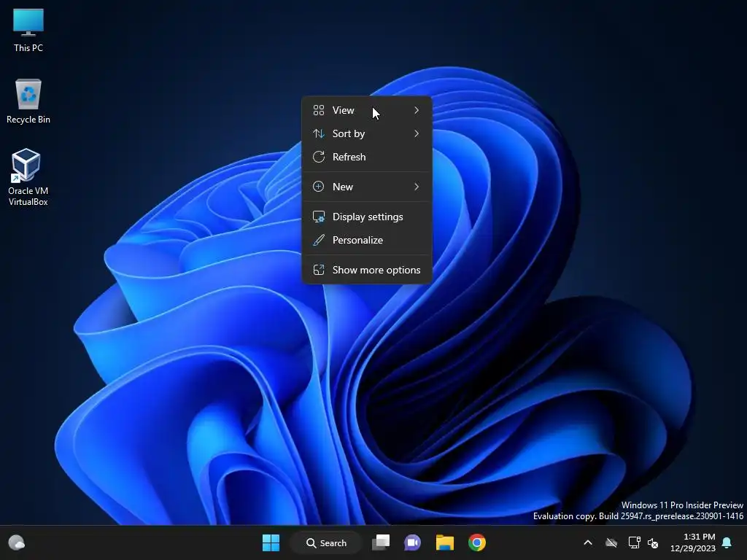Click the plus icon beside New
This screenshot has width=747, height=560.
tap(319, 187)
